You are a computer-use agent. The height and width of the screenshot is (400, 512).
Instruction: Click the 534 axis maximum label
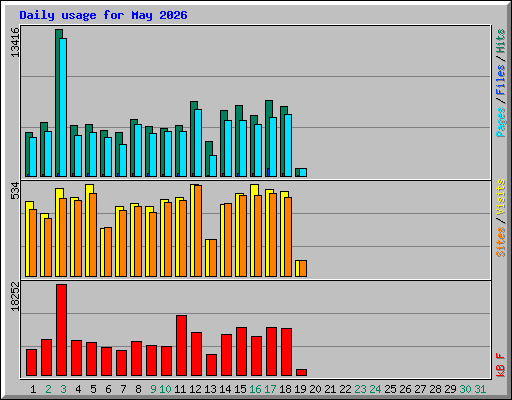click(x=15, y=191)
